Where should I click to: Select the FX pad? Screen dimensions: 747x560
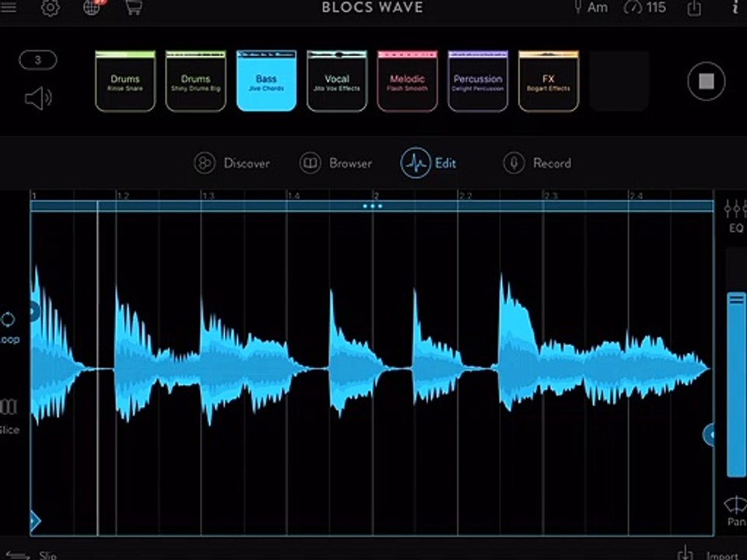[549, 81]
